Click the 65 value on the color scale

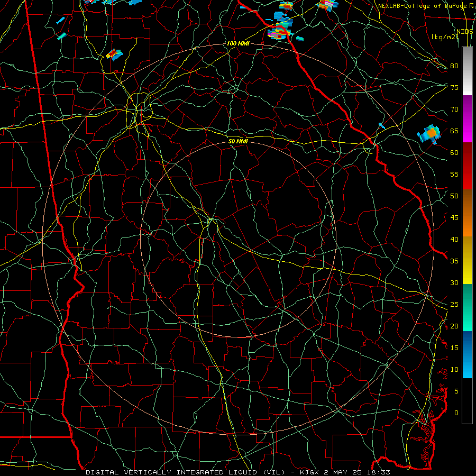point(454,131)
